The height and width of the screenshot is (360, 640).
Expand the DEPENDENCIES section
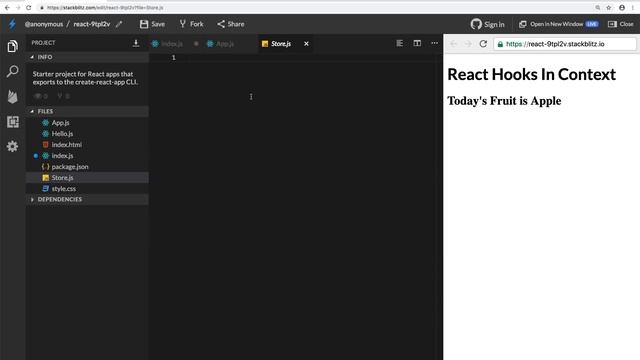click(x=87, y=199)
